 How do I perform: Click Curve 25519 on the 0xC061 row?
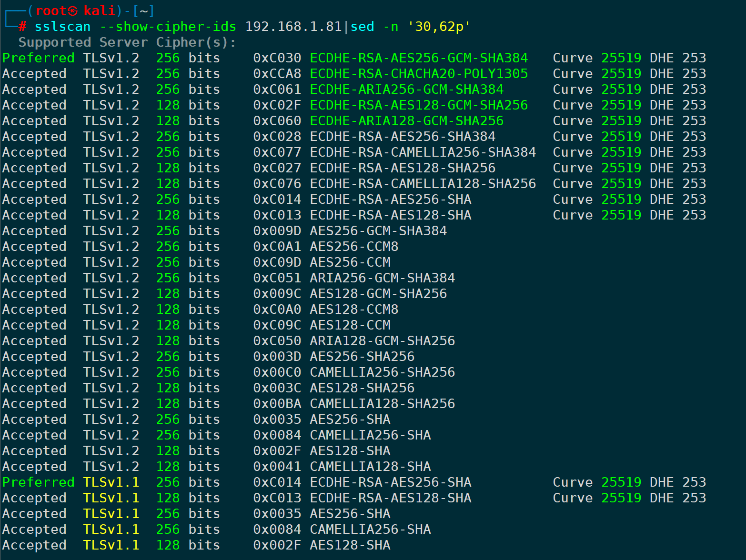coord(597,90)
